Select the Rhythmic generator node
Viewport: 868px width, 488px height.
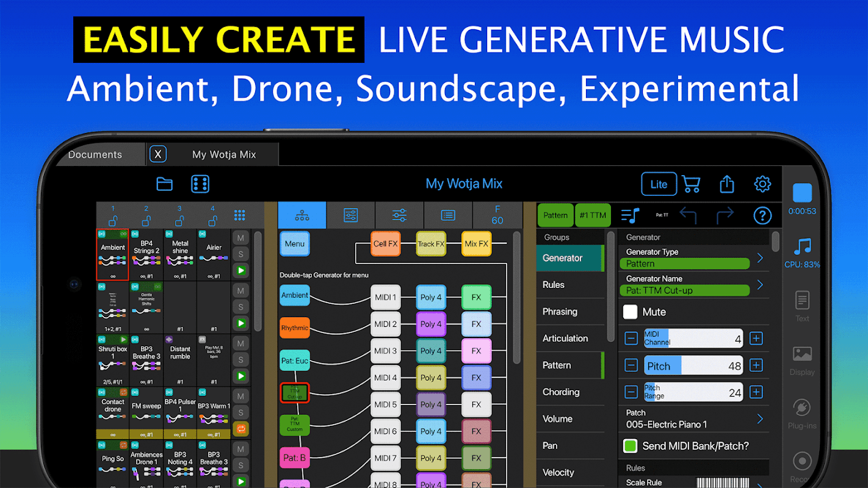(295, 328)
